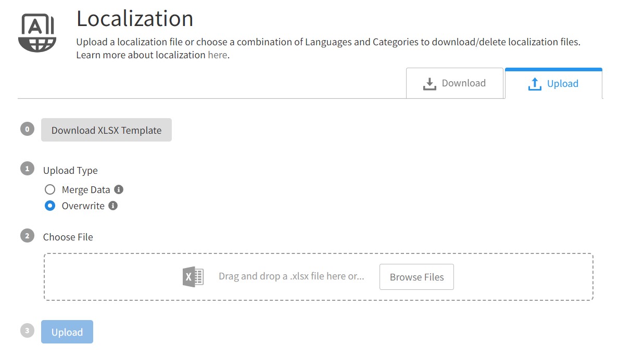Viewport: 644px width, 357px height.
Task: Click the step 1 Upload Type badge
Action: point(27,168)
